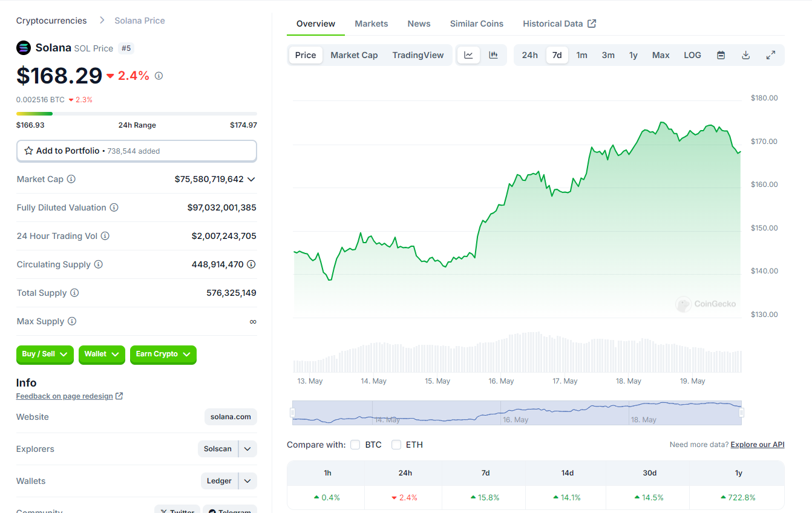Open the calendar date range picker
Screen dimensions: 812x513
point(721,55)
